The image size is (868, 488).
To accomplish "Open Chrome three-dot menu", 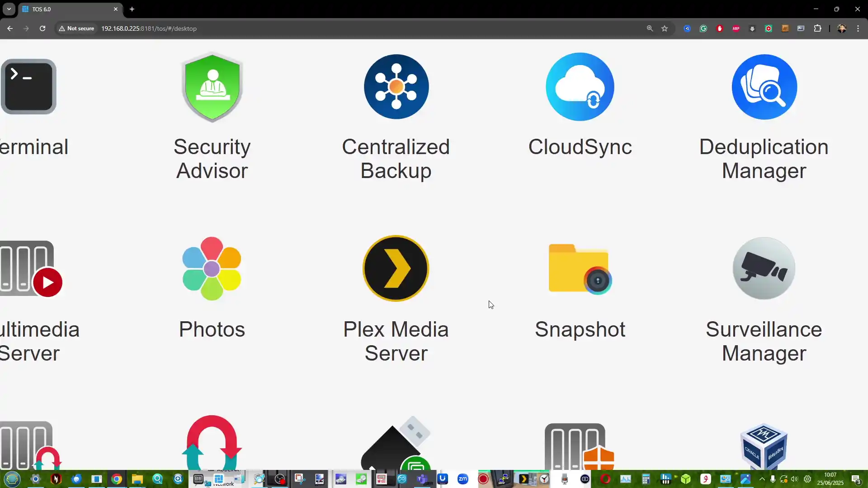I will tap(858, 28).
